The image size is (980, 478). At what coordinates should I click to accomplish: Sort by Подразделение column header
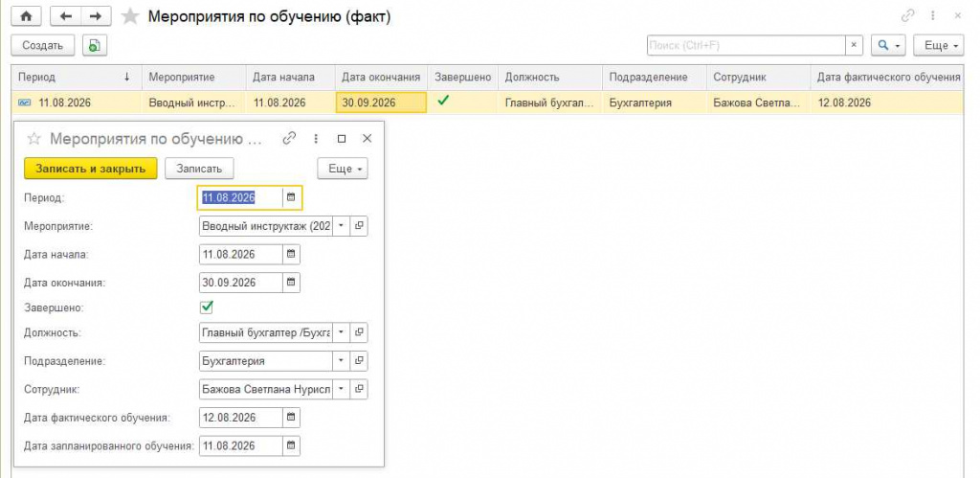[655, 78]
